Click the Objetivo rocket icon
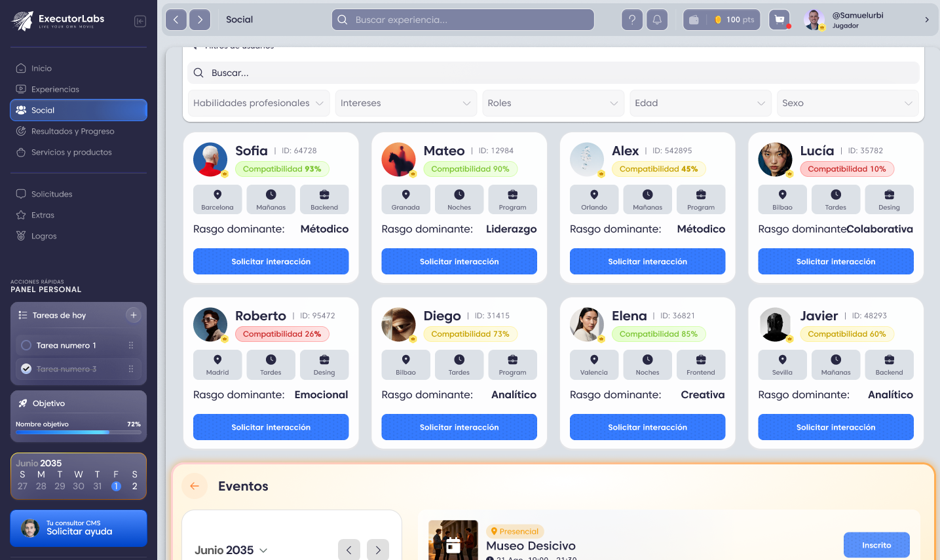The width and height of the screenshot is (940, 560). click(23, 403)
